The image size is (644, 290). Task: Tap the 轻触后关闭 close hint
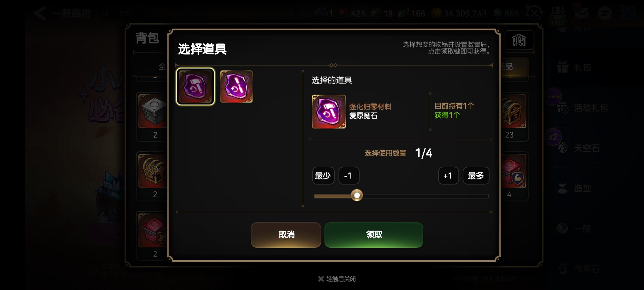(337, 279)
